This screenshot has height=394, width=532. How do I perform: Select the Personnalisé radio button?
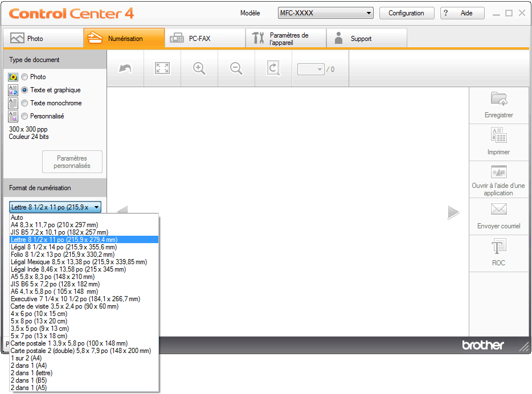pyautogui.click(x=24, y=116)
